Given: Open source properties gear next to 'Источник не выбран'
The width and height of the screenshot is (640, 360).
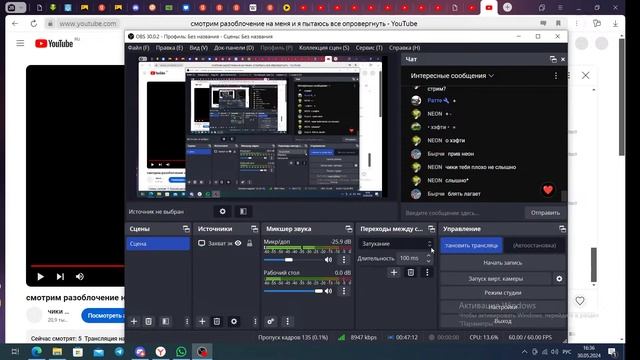Looking at the screenshot, I should (222, 211).
